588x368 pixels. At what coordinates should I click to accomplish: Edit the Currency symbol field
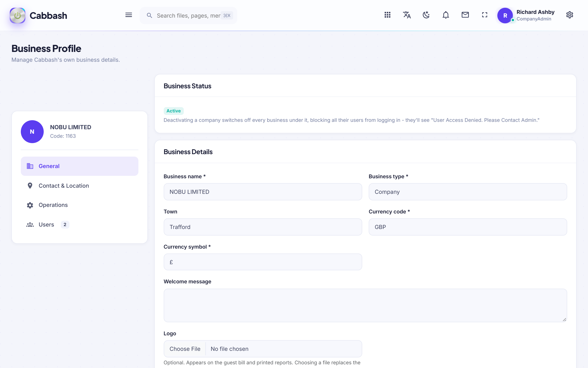[263, 262]
